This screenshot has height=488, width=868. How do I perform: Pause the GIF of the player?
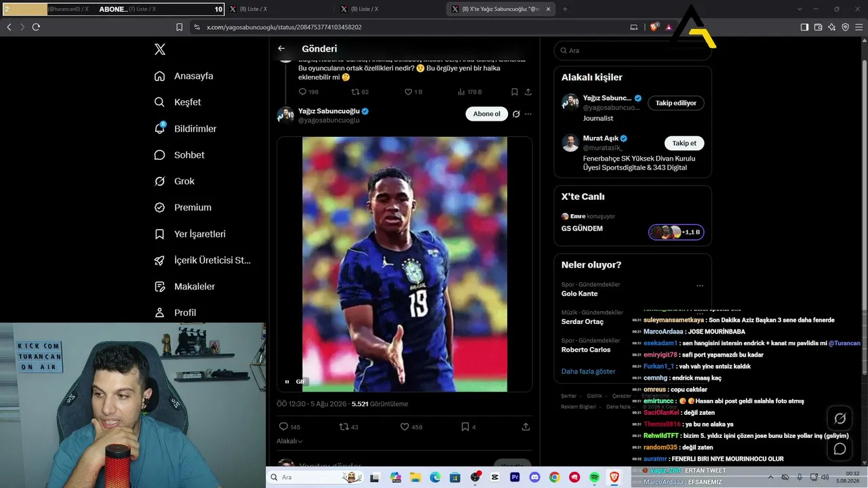(x=287, y=382)
